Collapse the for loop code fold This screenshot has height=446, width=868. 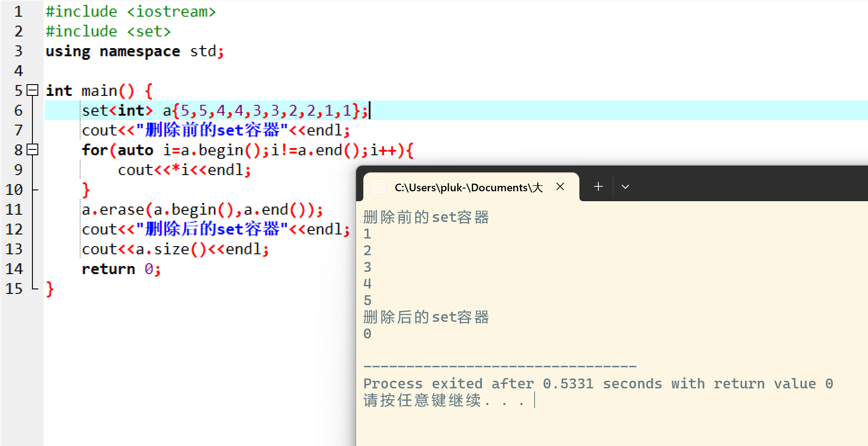tap(32, 150)
